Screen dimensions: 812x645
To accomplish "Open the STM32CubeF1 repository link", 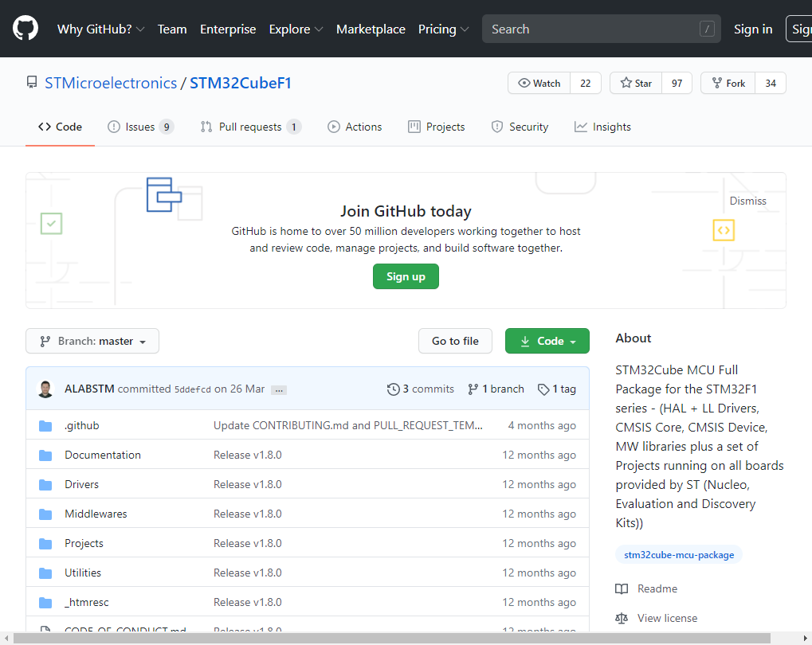I will click(241, 83).
